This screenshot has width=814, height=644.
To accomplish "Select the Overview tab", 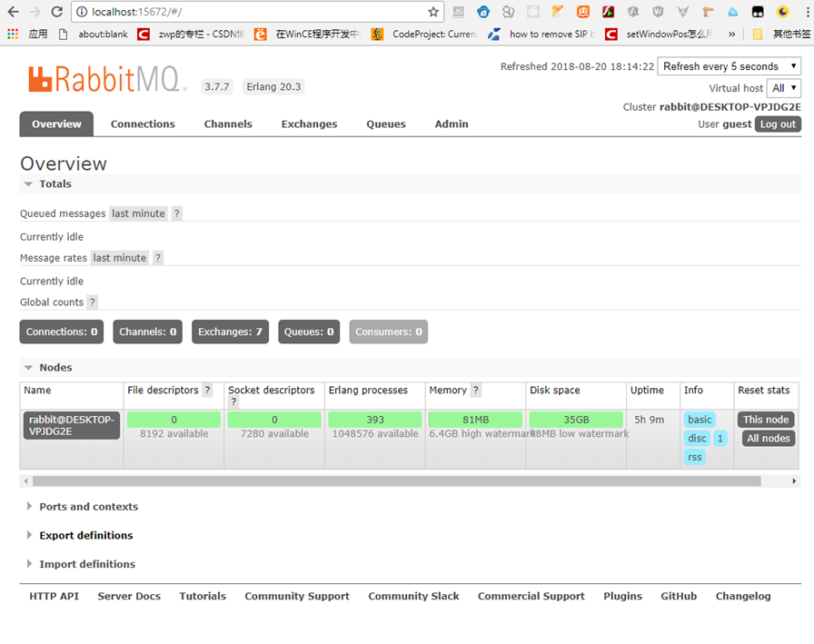I will click(x=56, y=124).
